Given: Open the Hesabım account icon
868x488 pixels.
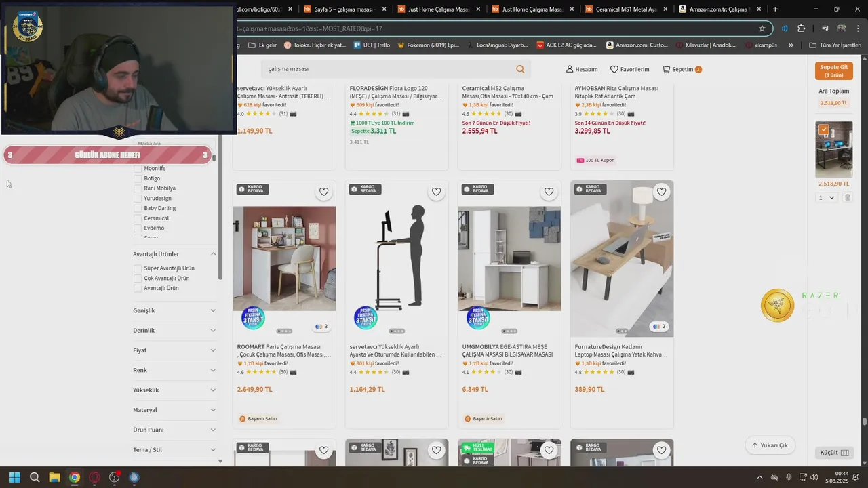Looking at the screenshot, I should (x=582, y=69).
